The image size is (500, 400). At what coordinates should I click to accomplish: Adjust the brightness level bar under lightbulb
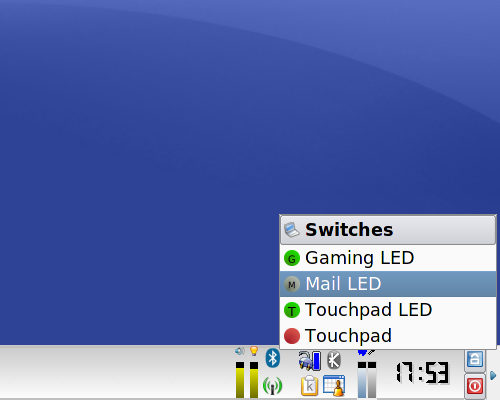[x=254, y=380]
